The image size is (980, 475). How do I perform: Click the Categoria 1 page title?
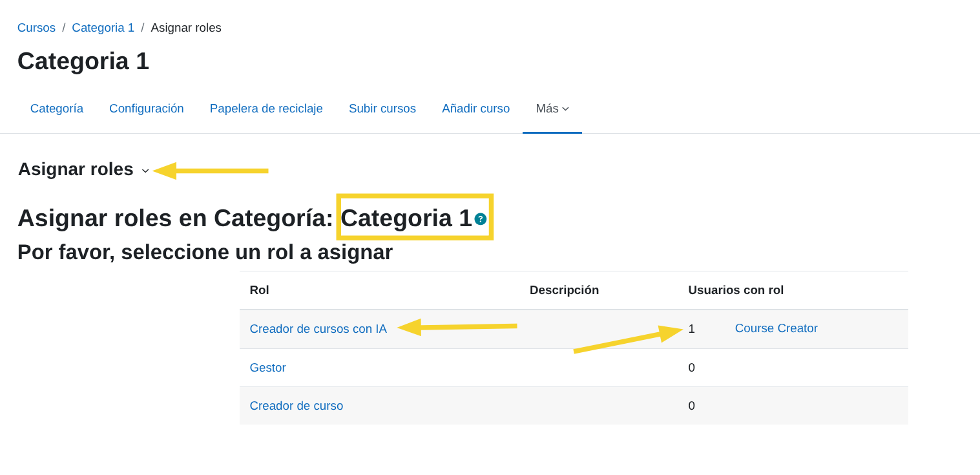[83, 61]
